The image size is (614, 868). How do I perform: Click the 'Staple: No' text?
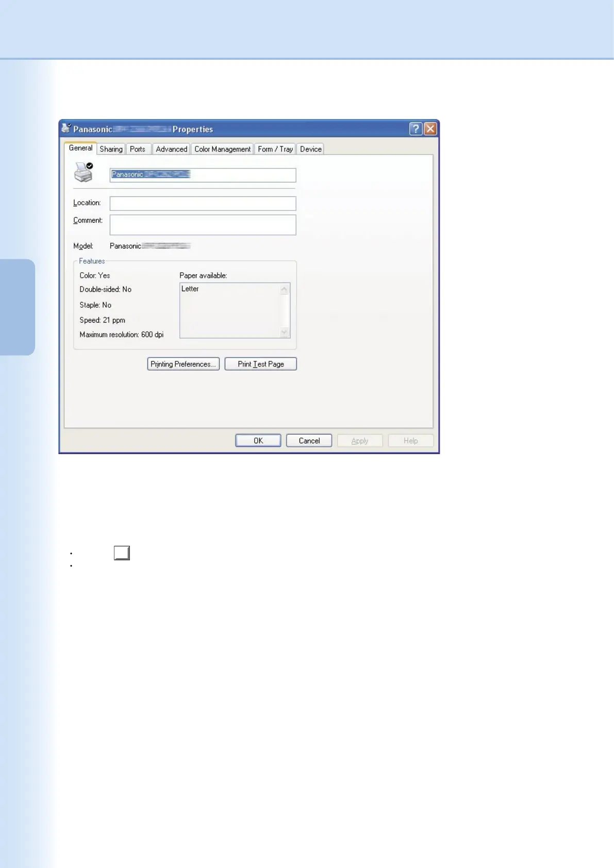tap(95, 305)
